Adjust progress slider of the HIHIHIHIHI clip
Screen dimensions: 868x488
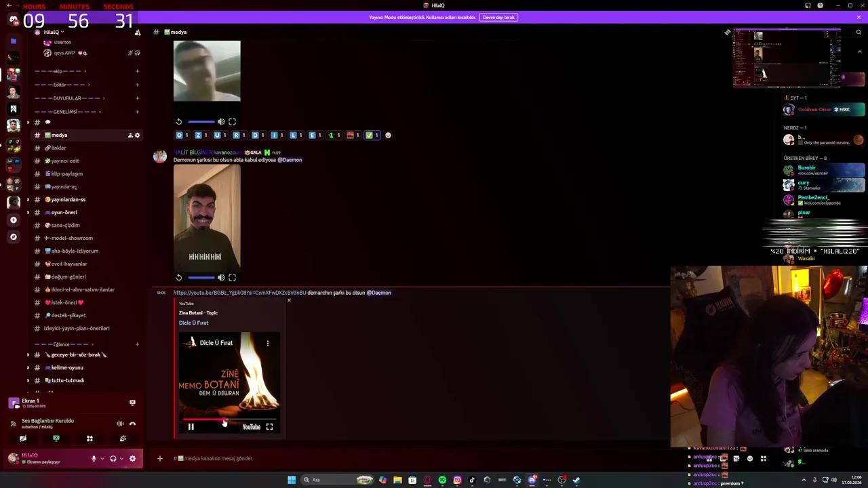coord(201,277)
